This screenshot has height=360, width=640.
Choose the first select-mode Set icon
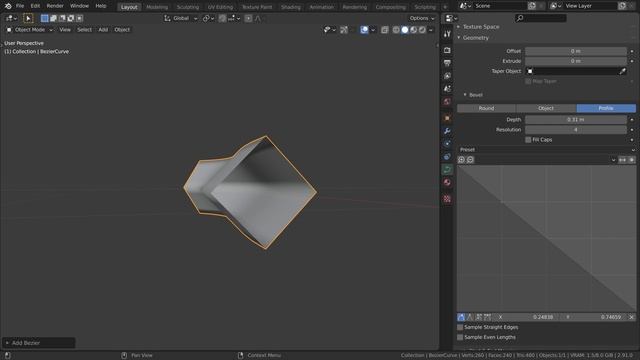(x=44, y=18)
